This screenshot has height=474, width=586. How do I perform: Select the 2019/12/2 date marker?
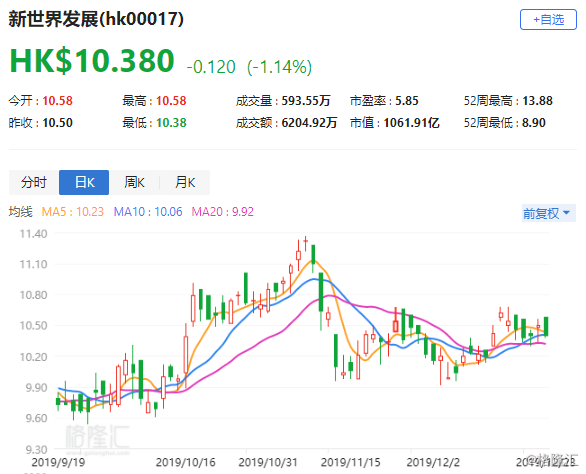(433, 462)
